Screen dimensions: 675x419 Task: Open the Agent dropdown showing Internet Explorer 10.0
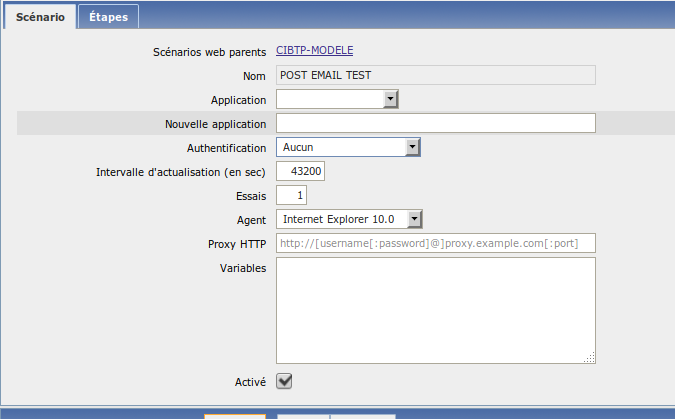tap(415, 219)
